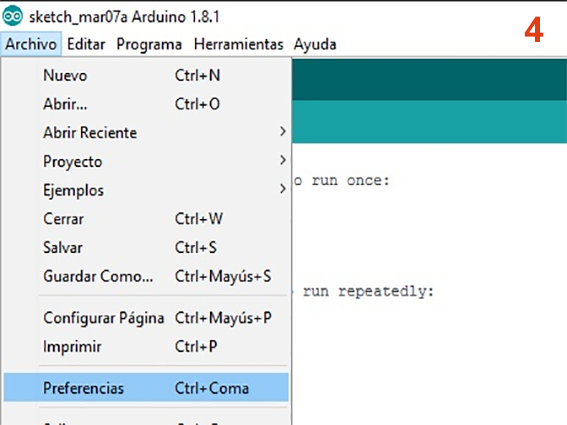Click the dark teal toolbar strip
Screen dimensions: 567x425
430,80
